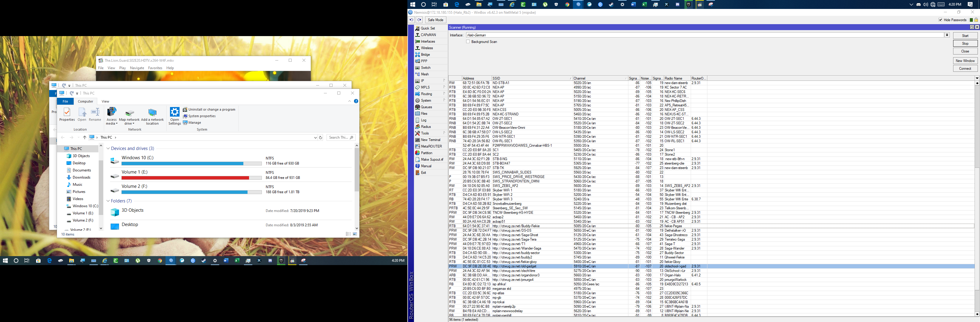Open the Bridge section in WinBox
The width and height of the screenshot is (980, 322).
pos(425,54)
